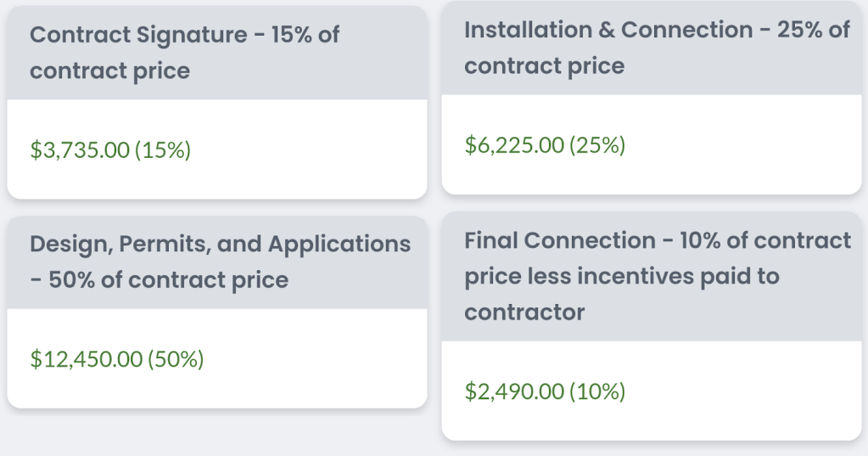The height and width of the screenshot is (456, 868).
Task: Select the $6,225.00 payment amount
Action: click(x=514, y=145)
